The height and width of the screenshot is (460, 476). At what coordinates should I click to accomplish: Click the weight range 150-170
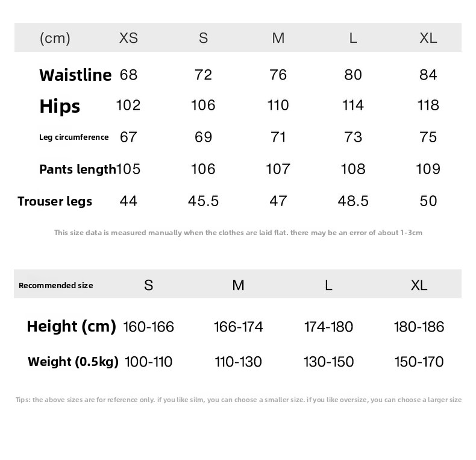tap(419, 362)
